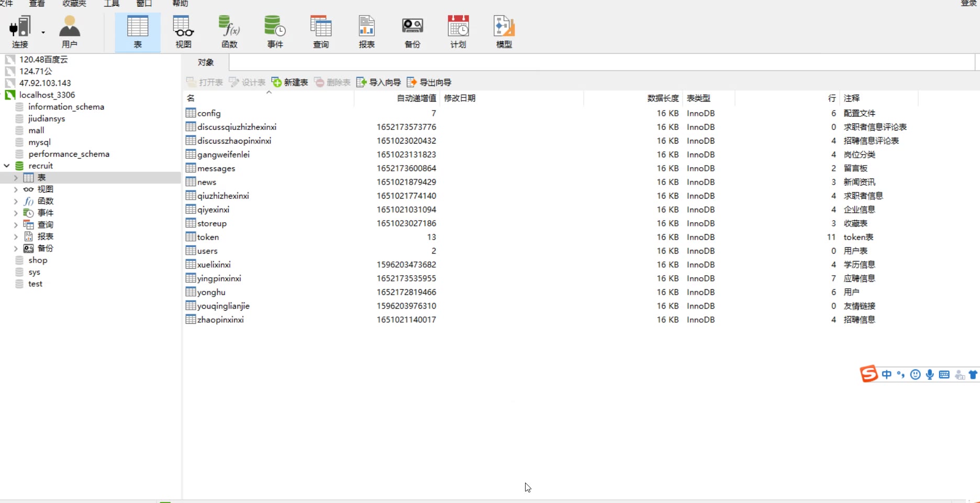Select the localhost_3306 connection
This screenshot has width=980, height=503.
point(47,95)
